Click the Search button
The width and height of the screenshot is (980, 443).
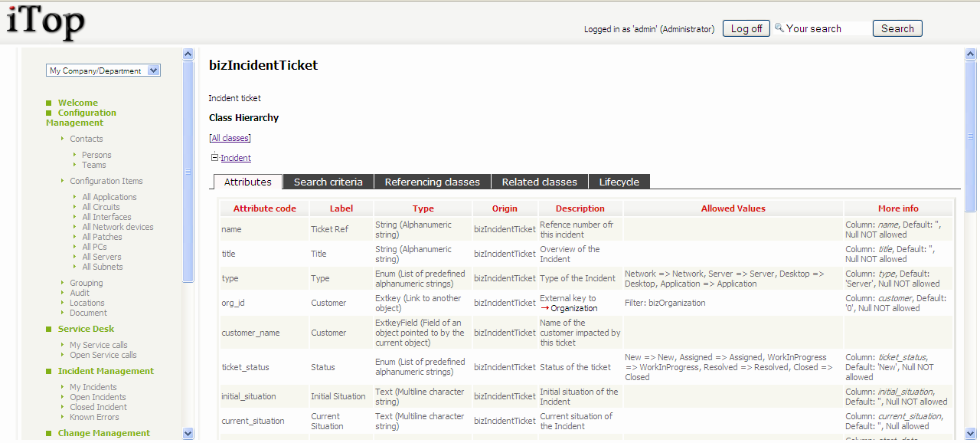point(897,28)
